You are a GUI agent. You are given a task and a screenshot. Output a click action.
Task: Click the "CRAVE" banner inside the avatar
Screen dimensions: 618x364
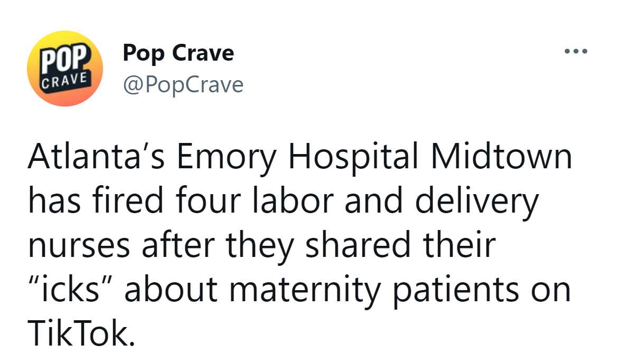[x=64, y=80]
